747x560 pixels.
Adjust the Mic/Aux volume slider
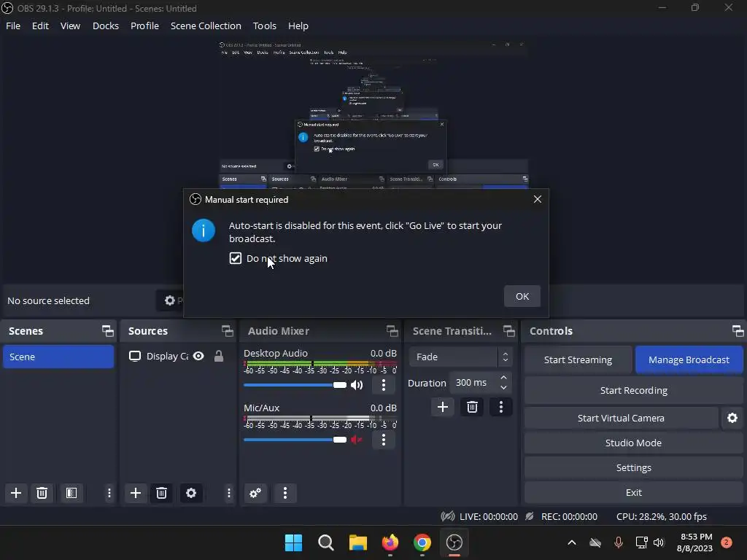pyautogui.click(x=295, y=440)
